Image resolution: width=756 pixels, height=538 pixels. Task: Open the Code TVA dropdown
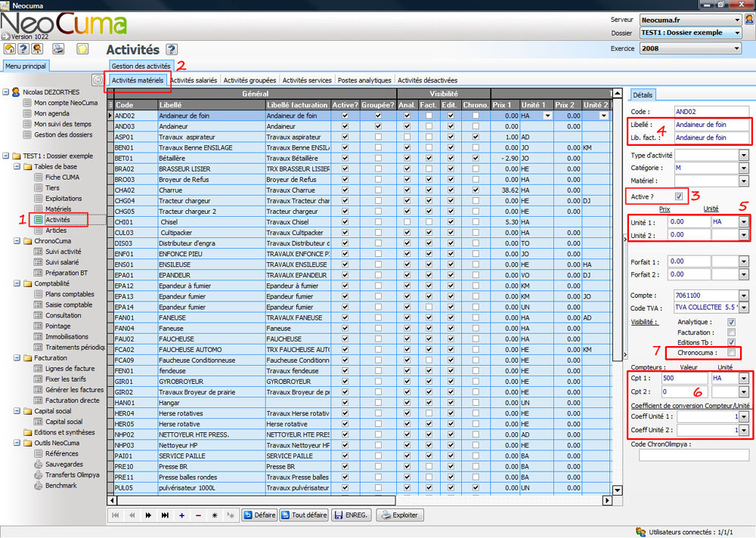pyautogui.click(x=744, y=308)
